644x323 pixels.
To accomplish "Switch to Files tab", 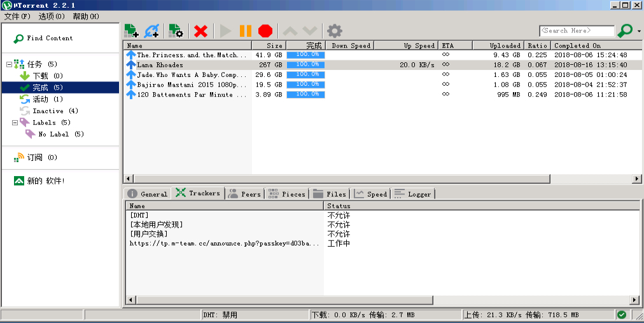I will click(x=330, y=194).
